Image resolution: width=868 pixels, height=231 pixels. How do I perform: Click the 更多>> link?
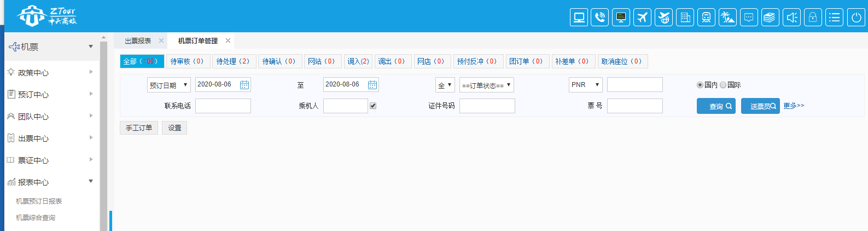[x=794, y=106]
